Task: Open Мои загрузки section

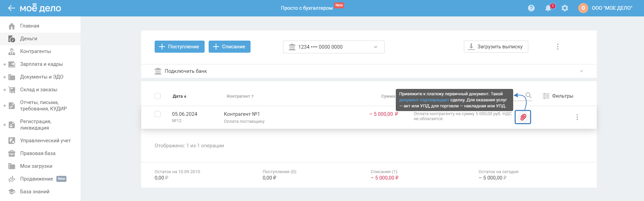Action: point(36,166)
